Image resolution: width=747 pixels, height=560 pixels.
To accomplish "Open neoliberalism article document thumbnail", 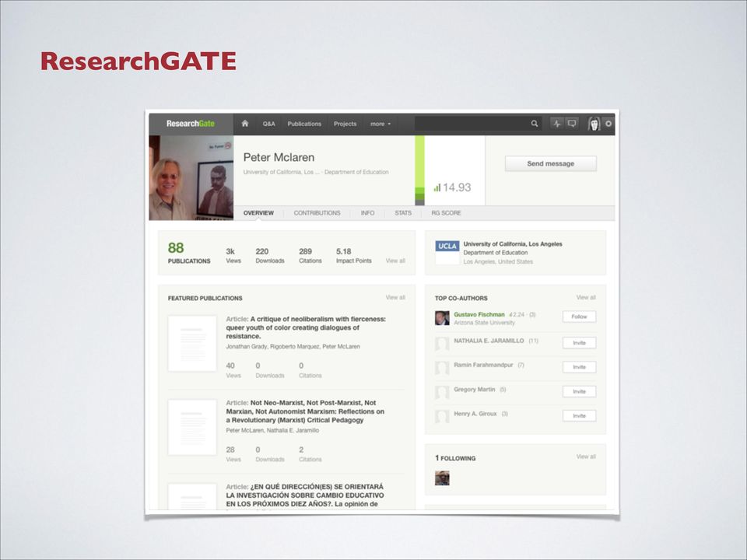I will (192, 343).
